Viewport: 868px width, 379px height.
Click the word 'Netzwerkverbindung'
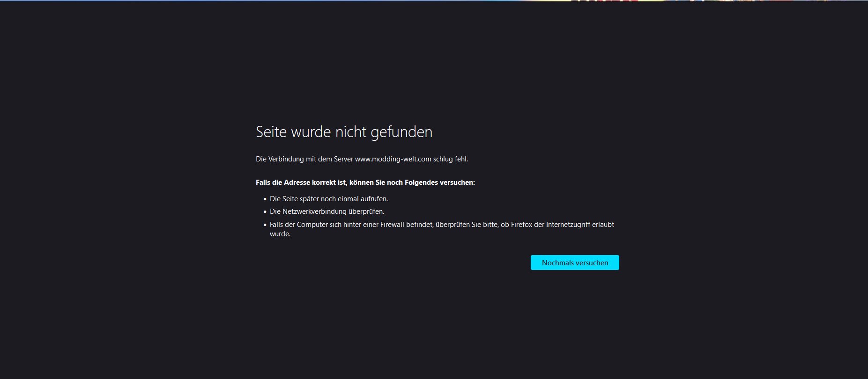click(x=314, y=211)
